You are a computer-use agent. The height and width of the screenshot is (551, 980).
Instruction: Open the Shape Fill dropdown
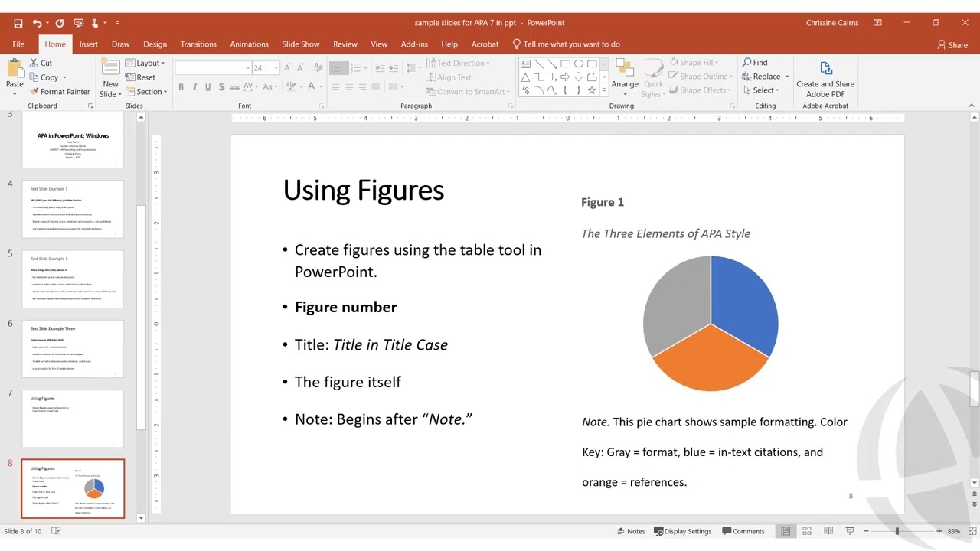[x=694, y=63]
